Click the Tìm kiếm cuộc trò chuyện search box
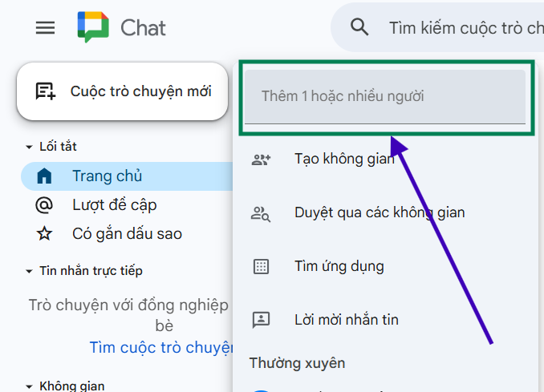The height and width of the screenshot is (392, 544). 464,28
